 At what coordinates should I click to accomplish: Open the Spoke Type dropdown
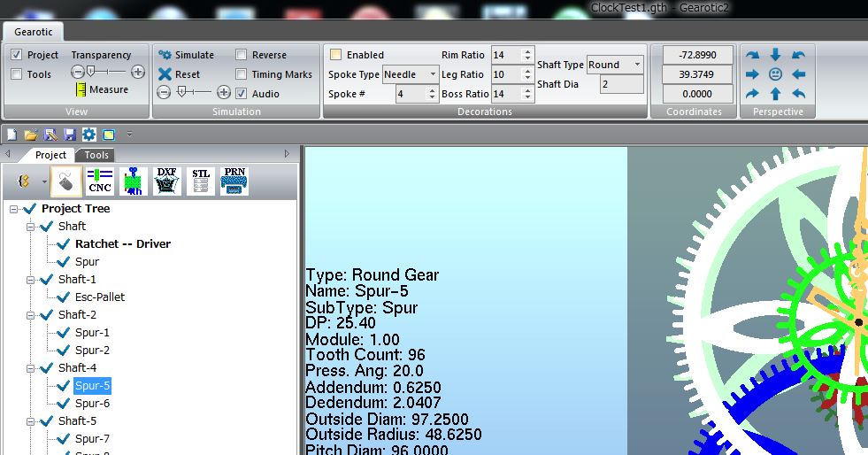click(x=433, y=74)
